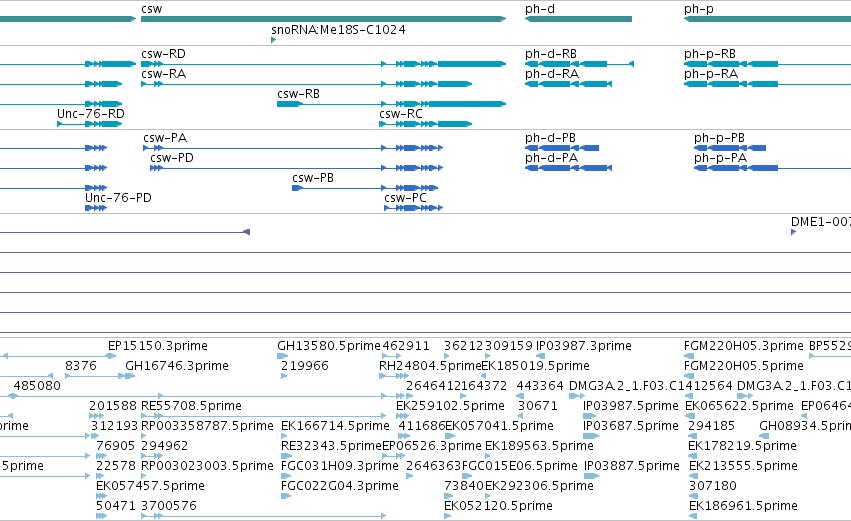Click the csw-PA protein label
851x521 pixels.
(x=165, y=138)
